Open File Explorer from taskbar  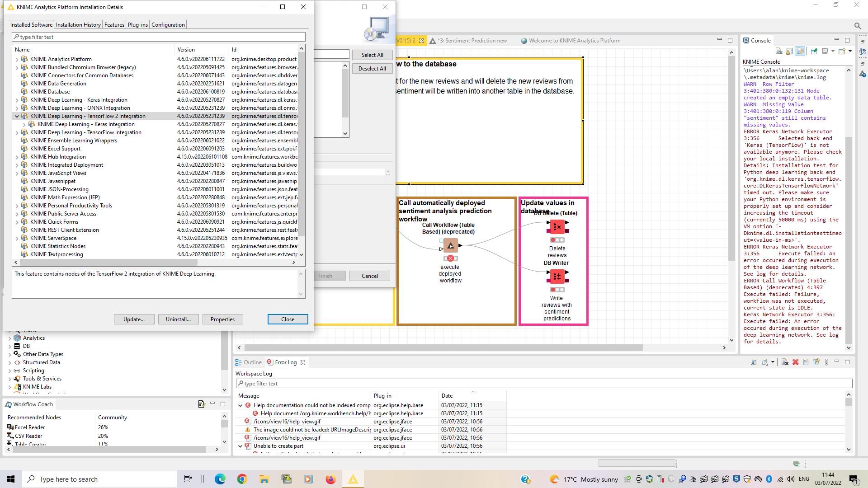[x=264, y=479]
